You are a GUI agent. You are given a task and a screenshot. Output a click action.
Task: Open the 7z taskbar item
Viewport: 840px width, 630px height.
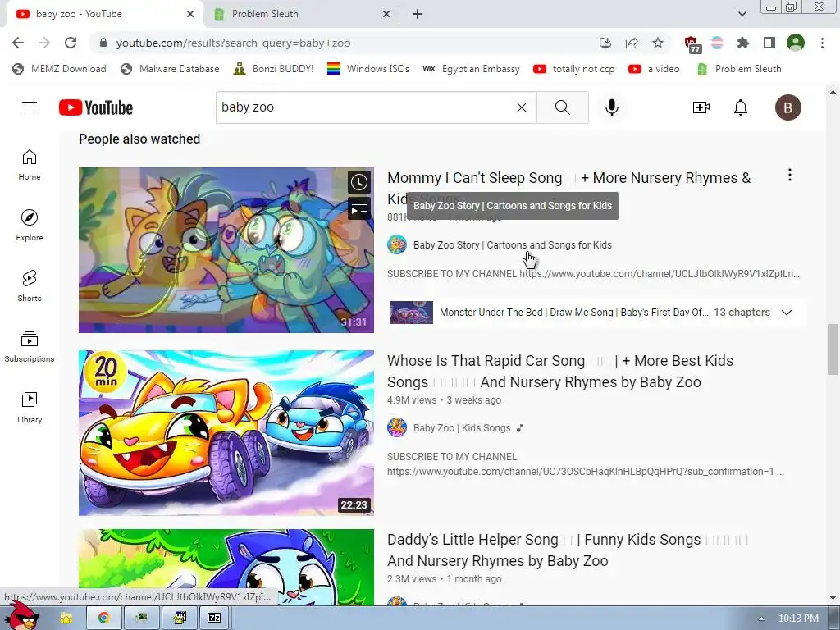[x=214, y=618]
